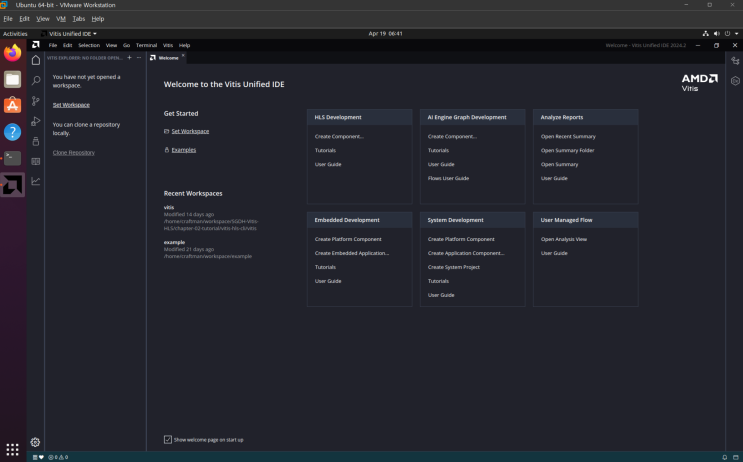This screenshot has height=462, width=743.
Task: Open Examples under Get Started
Action: click(x=183, y=150)
